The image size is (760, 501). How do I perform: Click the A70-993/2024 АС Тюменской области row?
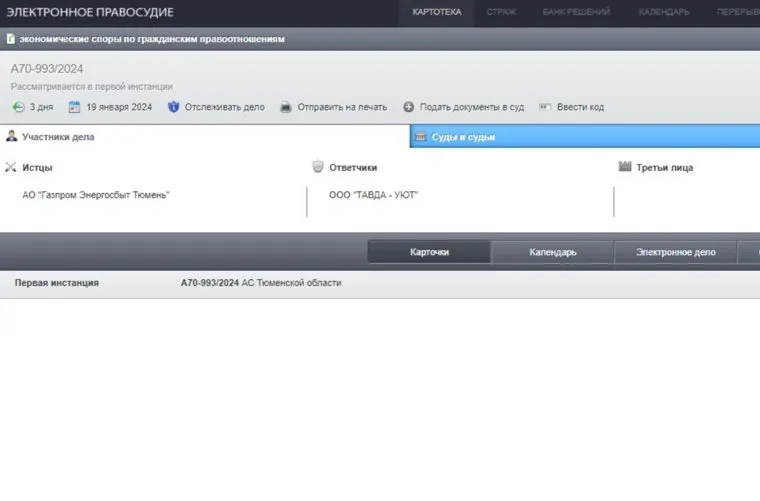click(x=260, y=283)
